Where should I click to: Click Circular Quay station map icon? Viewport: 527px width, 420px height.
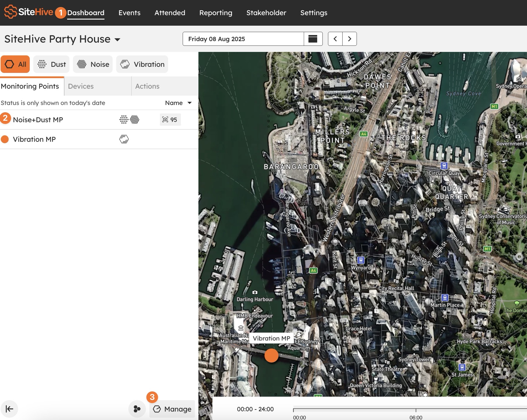point(444,166)
